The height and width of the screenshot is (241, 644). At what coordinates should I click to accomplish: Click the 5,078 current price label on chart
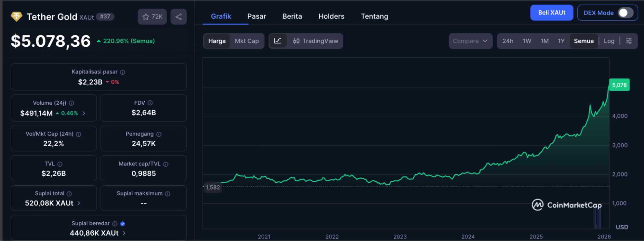(620, 85)
